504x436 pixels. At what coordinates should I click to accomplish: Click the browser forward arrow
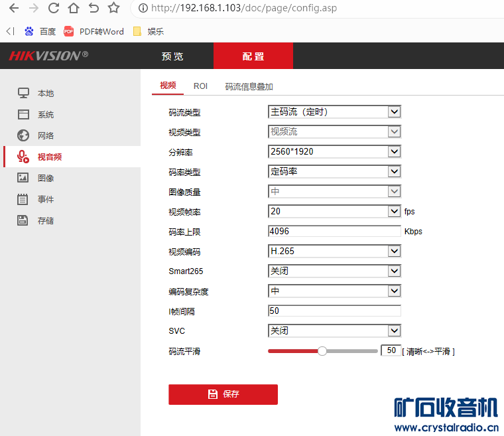34,8
